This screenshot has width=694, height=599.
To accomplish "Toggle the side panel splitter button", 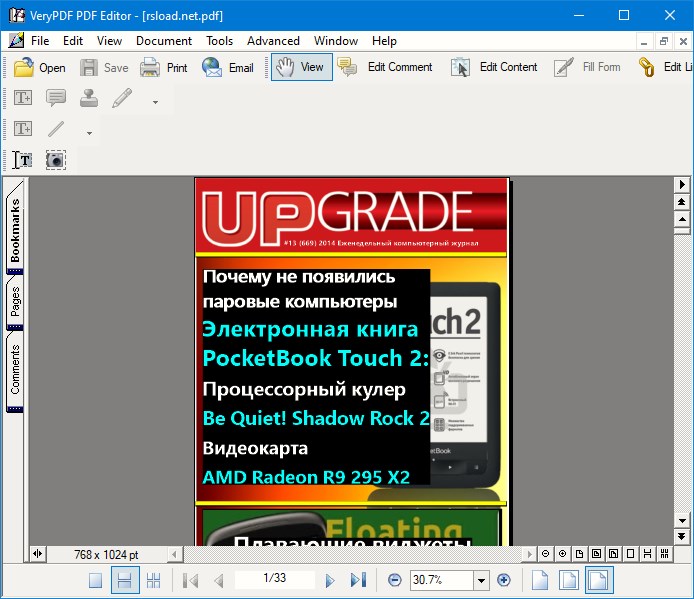I will [x=38, y=554].
